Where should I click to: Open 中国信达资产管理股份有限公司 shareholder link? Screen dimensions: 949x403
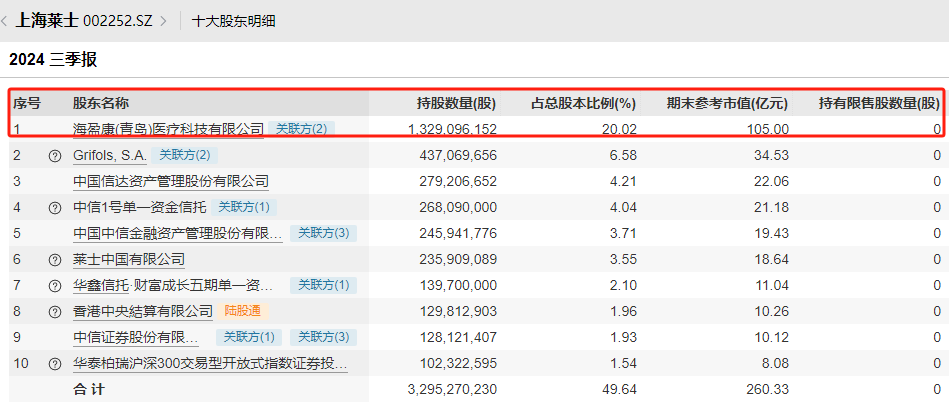click(171, 181)
